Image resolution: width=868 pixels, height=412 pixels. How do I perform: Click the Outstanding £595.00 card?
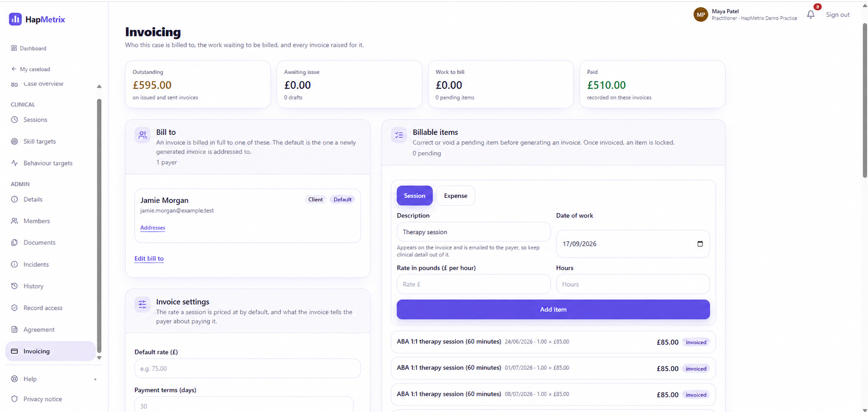click(x=198, y=84)
